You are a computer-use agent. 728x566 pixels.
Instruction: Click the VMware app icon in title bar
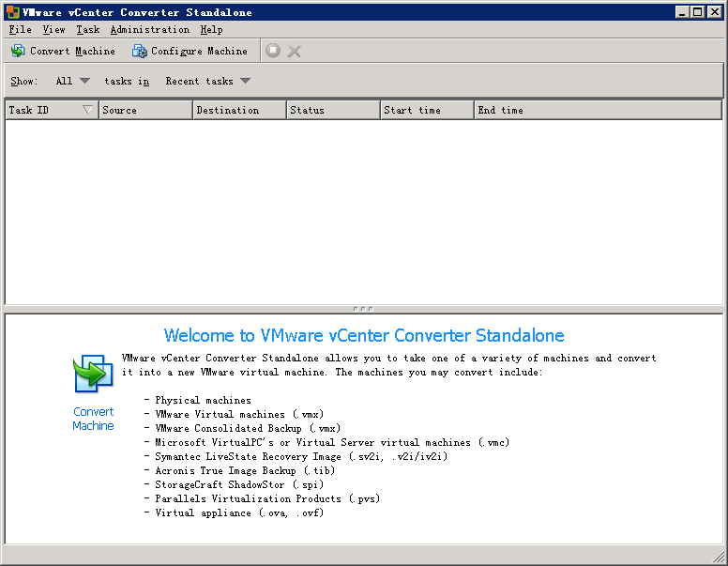point(12,12)
